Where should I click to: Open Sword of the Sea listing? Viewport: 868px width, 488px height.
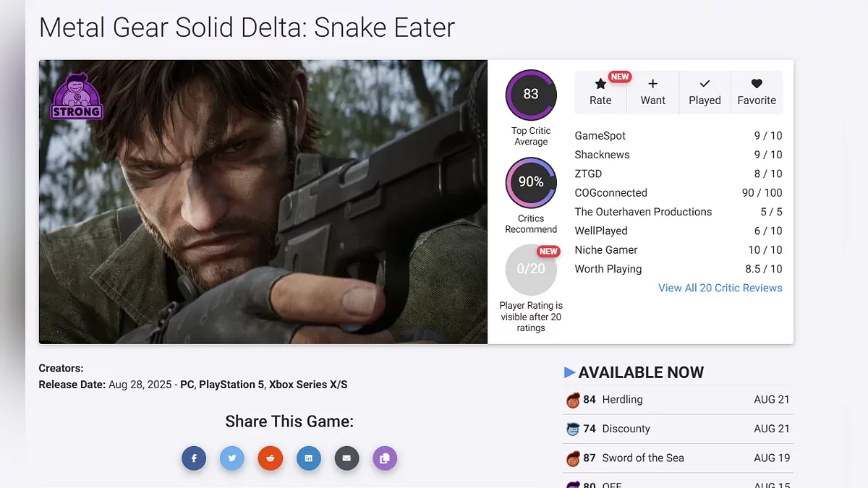pos(678,458)
